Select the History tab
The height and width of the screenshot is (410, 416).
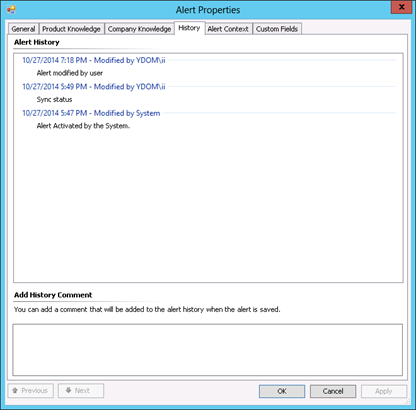(x=189, y=28)
